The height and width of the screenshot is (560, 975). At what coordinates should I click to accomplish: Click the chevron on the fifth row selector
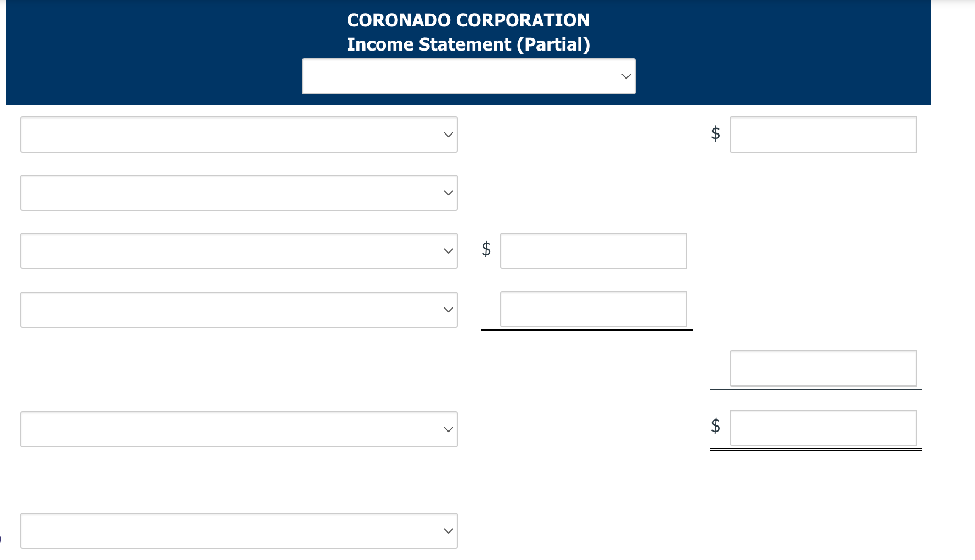click(448, 429)
